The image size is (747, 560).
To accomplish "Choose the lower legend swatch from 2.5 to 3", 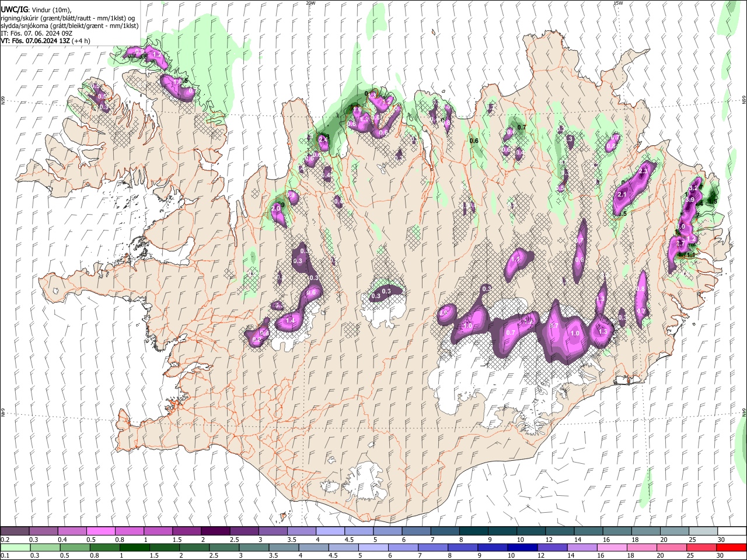I will (224, 547).
